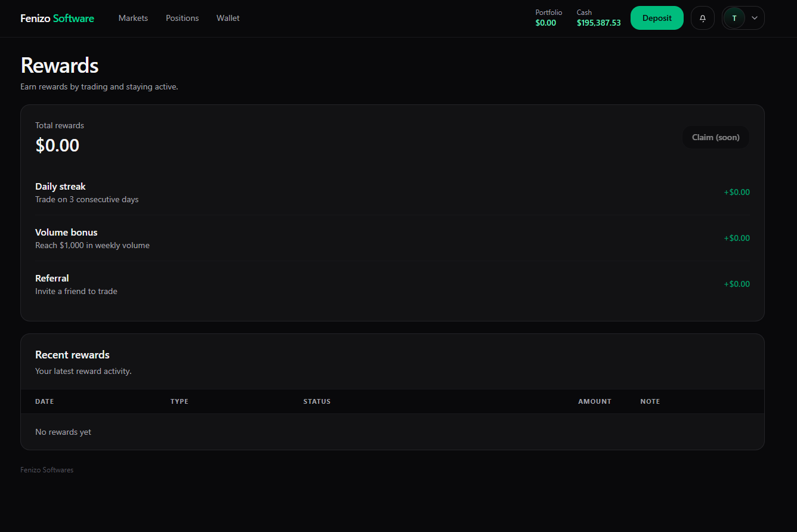
Task: Click the account avatar with letter T
Action: point(734,18)
